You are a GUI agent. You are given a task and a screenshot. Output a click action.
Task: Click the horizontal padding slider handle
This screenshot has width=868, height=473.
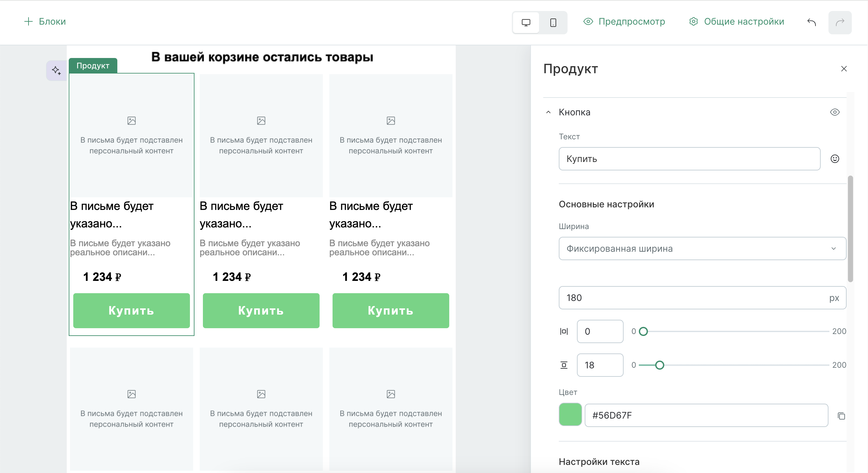pyautogui.click(x=643, y=331)
